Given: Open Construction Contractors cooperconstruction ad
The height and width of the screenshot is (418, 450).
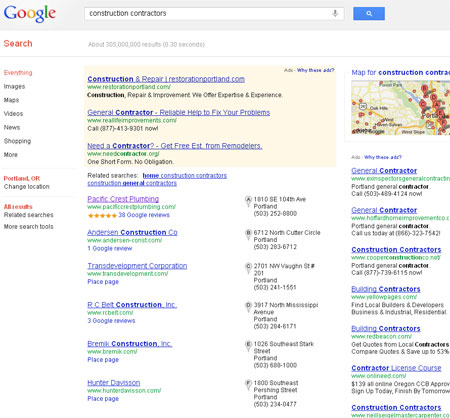Looking at the screenshot, I should point(396,250).
